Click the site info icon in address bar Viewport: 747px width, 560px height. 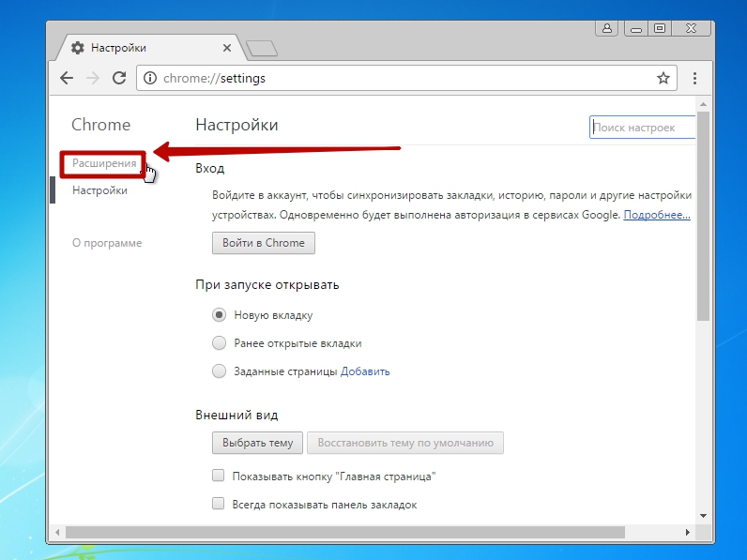[x=150, y=78]
